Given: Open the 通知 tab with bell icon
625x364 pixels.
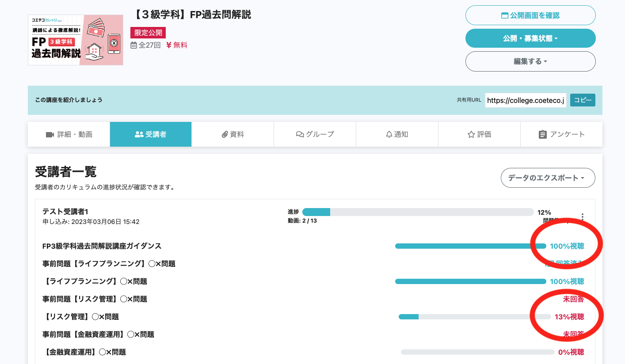Looking at the screenshot, I should tap(396, 134).
